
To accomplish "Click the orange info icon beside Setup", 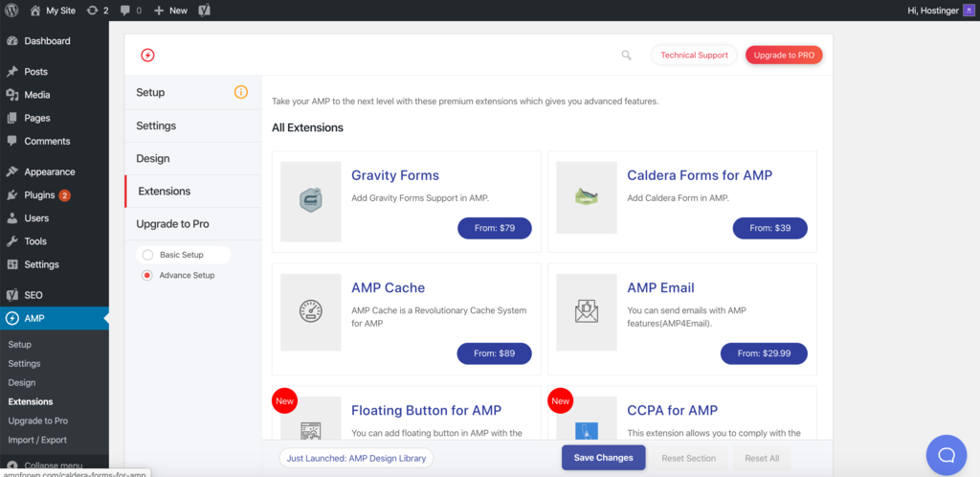I will tap(241, 93).
